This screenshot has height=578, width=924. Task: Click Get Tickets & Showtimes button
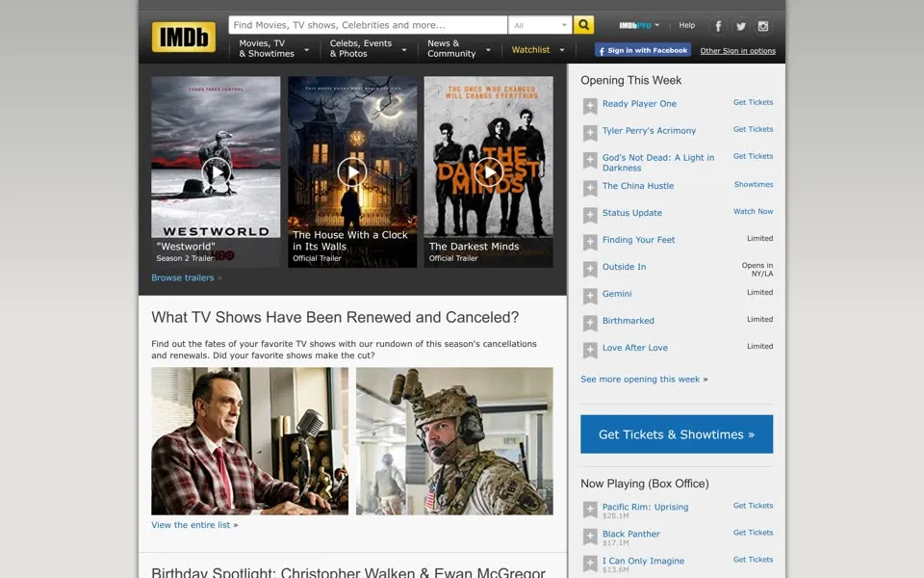677,434
